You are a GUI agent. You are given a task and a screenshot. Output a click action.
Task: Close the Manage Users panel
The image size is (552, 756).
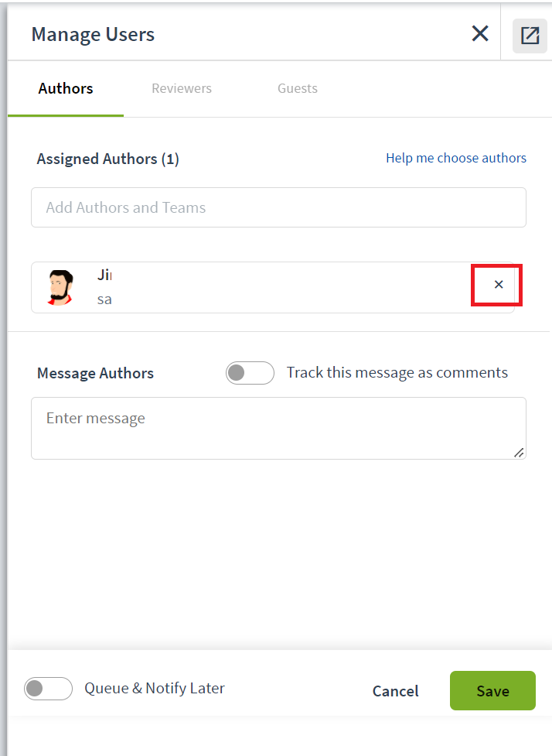pyautogui.click(x=480, y=34)
